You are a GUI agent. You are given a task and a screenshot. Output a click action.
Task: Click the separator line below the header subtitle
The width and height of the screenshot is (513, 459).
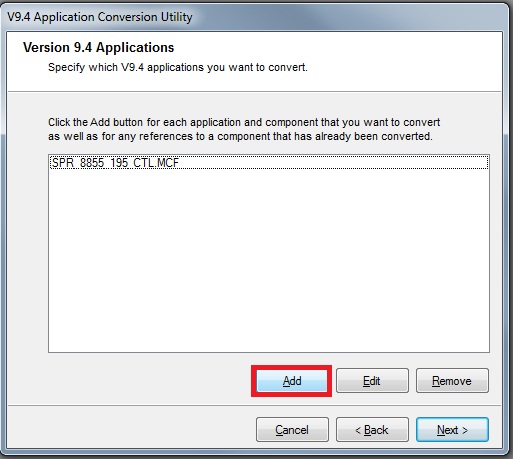pyautogui.click(x=254, y=91)
